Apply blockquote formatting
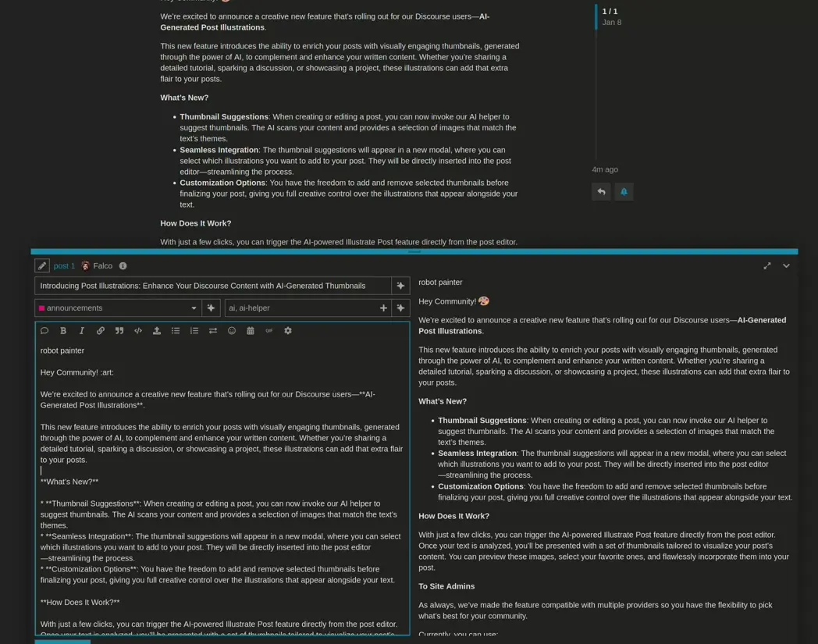818x644 pixels. click(x=119, y=330)
